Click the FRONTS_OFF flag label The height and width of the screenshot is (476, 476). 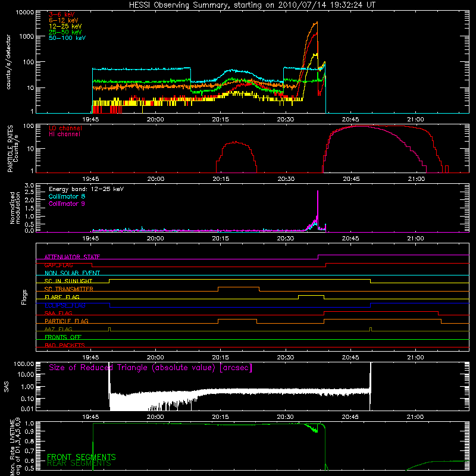pyautogui.click(x=63, y=337)
